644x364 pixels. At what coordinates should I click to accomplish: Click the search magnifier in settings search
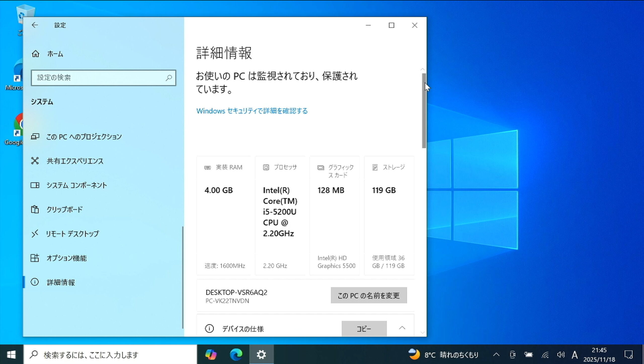169,78
